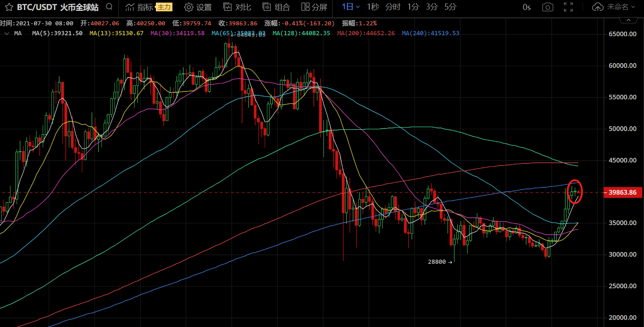
Task: Open symbol search with the magnifier icon
Action: pos(109,7)
